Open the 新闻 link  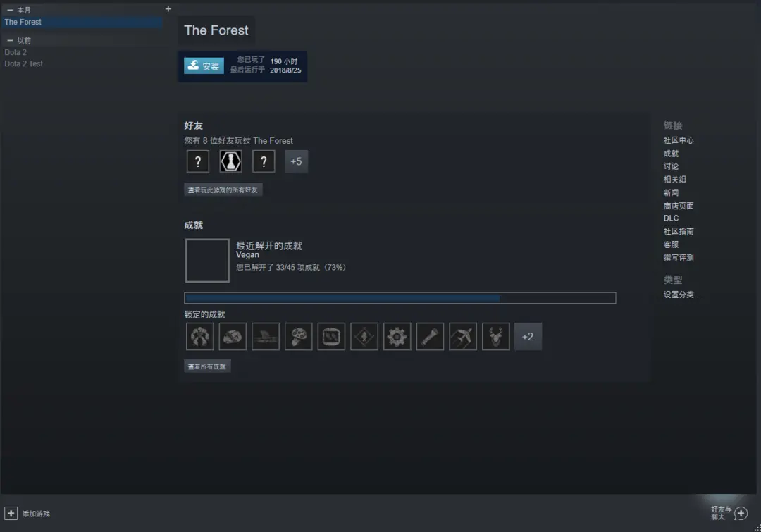pos(672,192)
